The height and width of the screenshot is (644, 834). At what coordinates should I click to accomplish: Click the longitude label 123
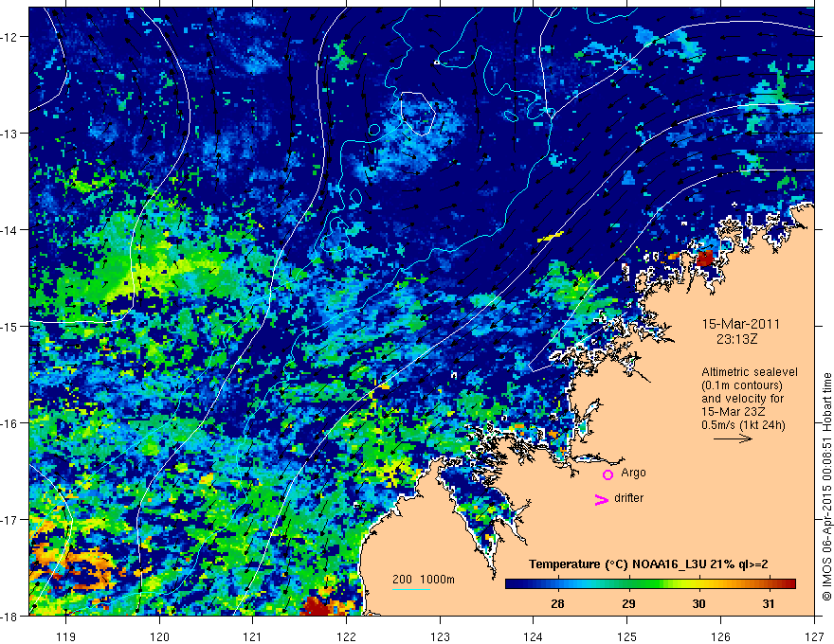[x=440, y=636]
